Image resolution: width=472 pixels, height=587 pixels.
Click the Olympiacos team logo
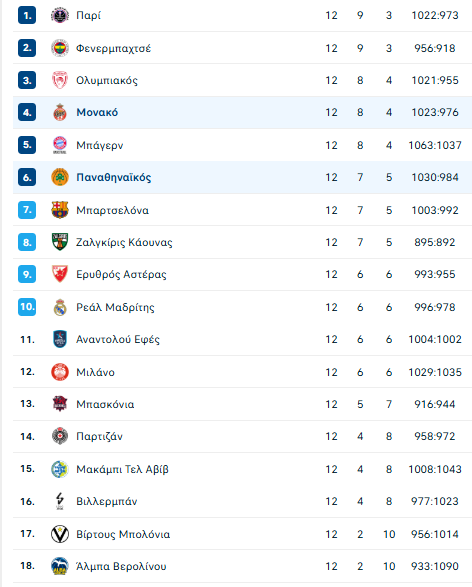click(60, 80)
